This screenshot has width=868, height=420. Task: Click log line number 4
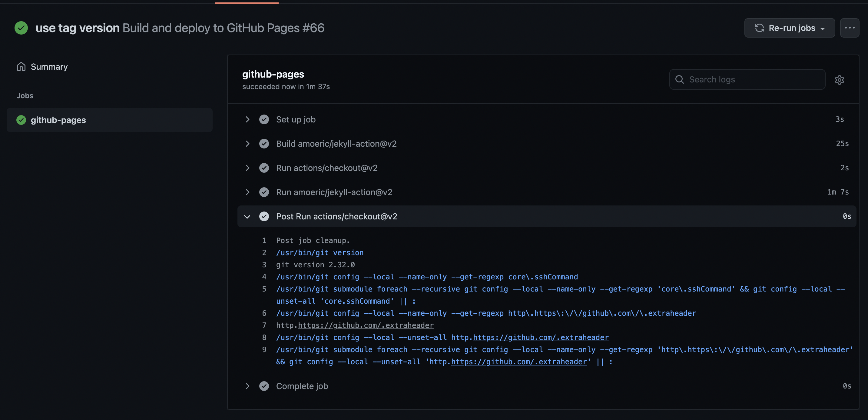pos(264,277)
